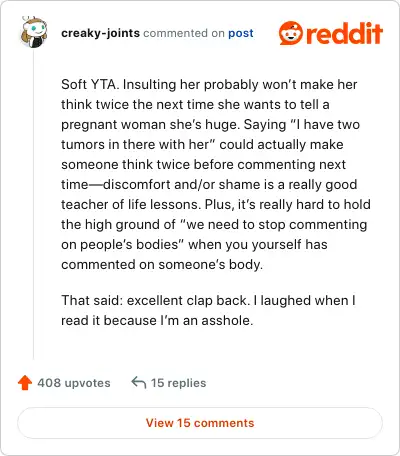400x456 pixels.
Task: Click the "15 replies" label
Action: [x=178, y=383]
